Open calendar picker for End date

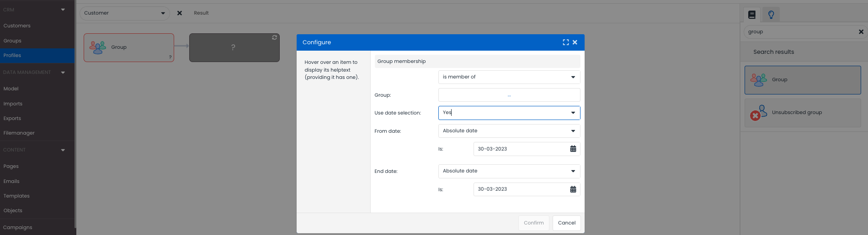[573, 189]
